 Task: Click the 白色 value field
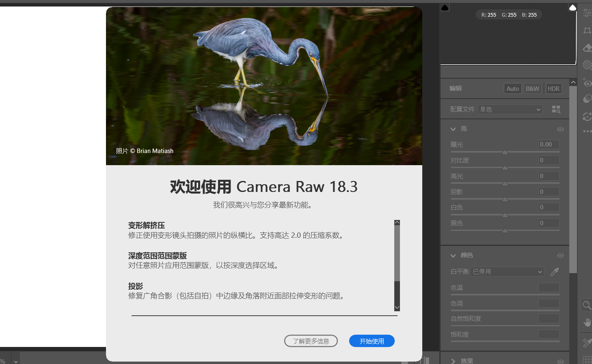[x=549, y=207]
